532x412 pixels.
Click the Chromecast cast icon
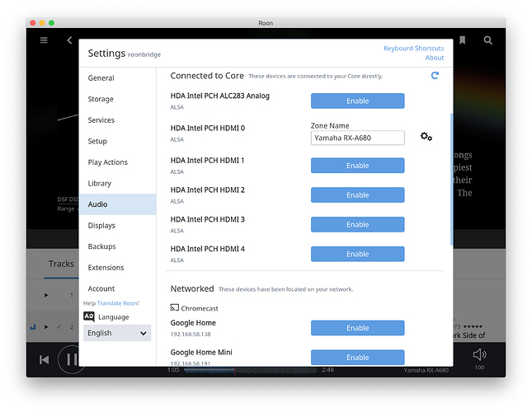[174, 307]
